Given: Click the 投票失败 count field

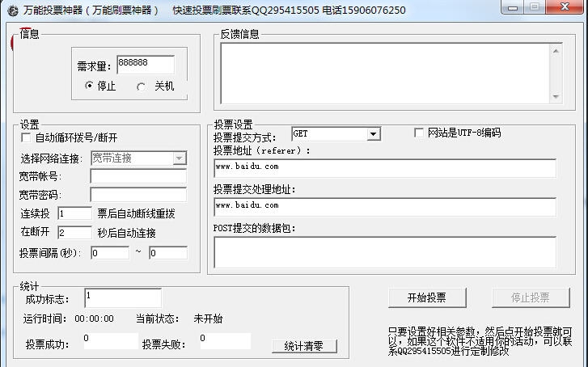Looking at the screenshot, I should coord(226,341).
